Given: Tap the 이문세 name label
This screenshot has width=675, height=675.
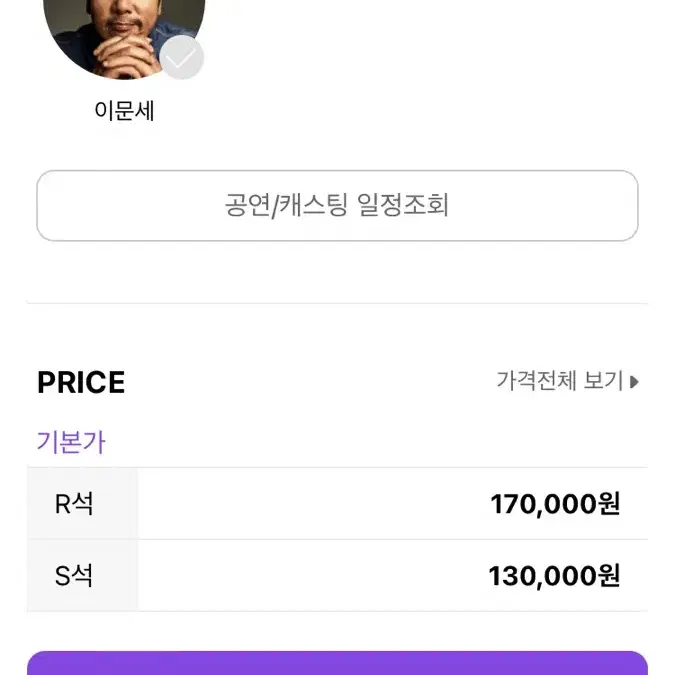Looking at the screenshot, I should point(124,111).
